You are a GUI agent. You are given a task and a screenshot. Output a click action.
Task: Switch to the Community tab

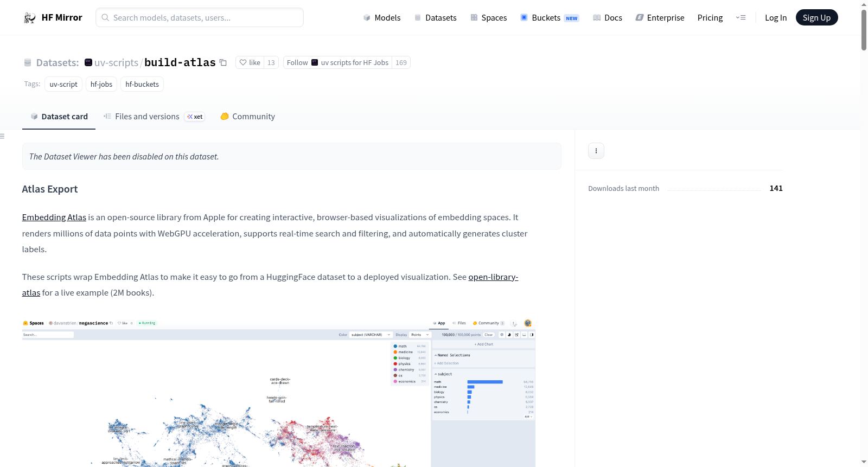[x=247, y=117]
